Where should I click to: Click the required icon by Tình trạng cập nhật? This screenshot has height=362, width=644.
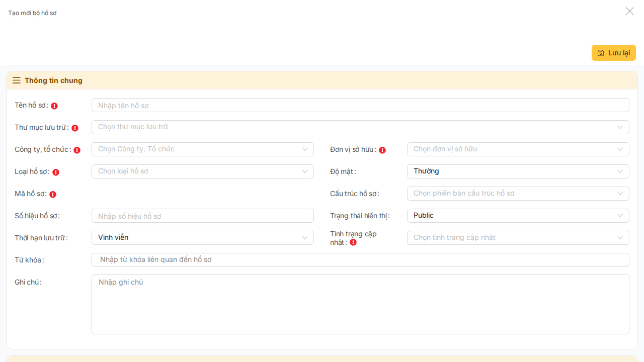click(353, 242)
